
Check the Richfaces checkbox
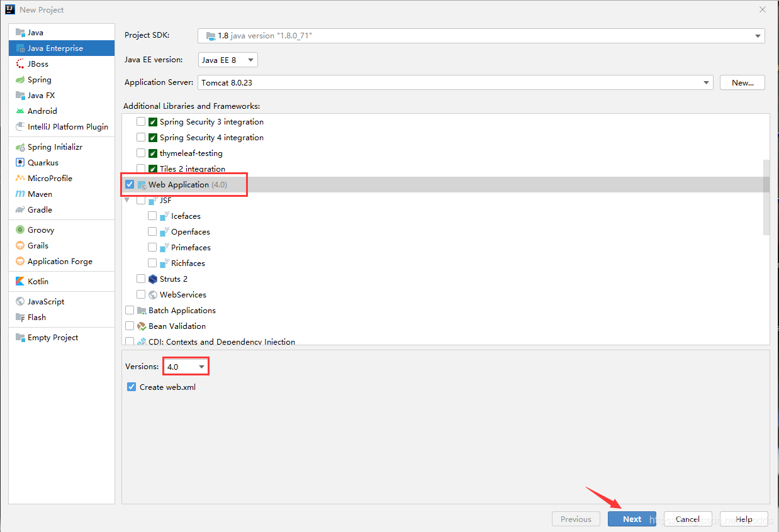click(152, 263)
